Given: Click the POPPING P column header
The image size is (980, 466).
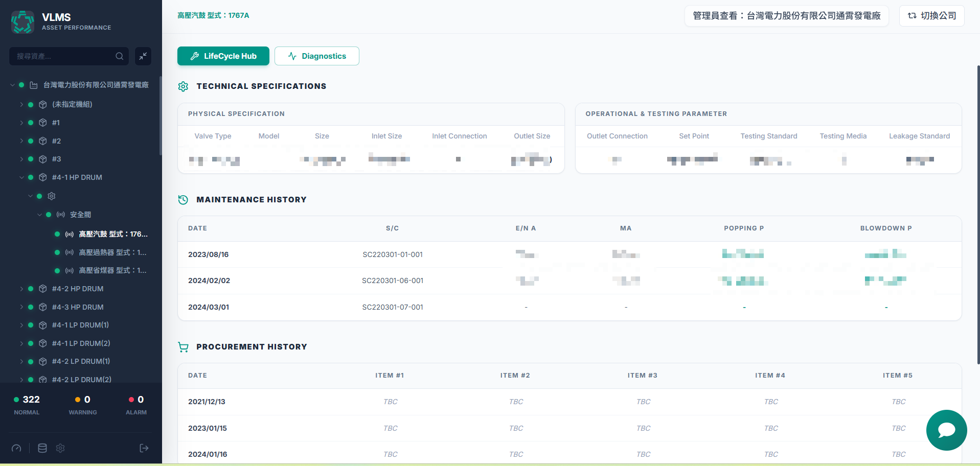Looking at the screenshot, I should pos(744,228).
